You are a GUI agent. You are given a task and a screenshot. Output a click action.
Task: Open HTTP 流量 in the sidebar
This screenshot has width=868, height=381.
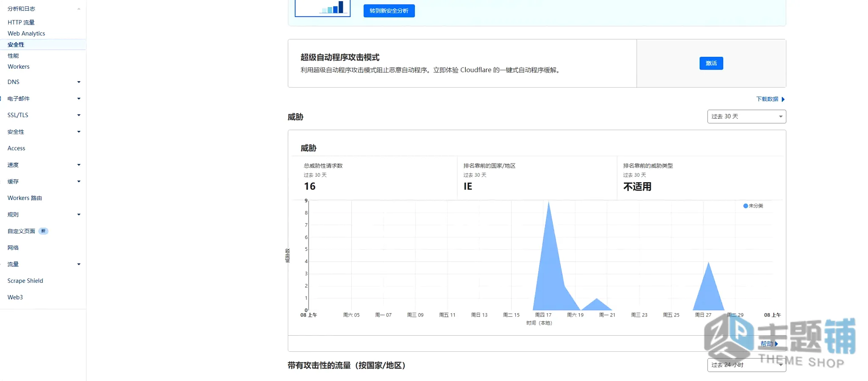pyautogui.click(x=21, y=22)
